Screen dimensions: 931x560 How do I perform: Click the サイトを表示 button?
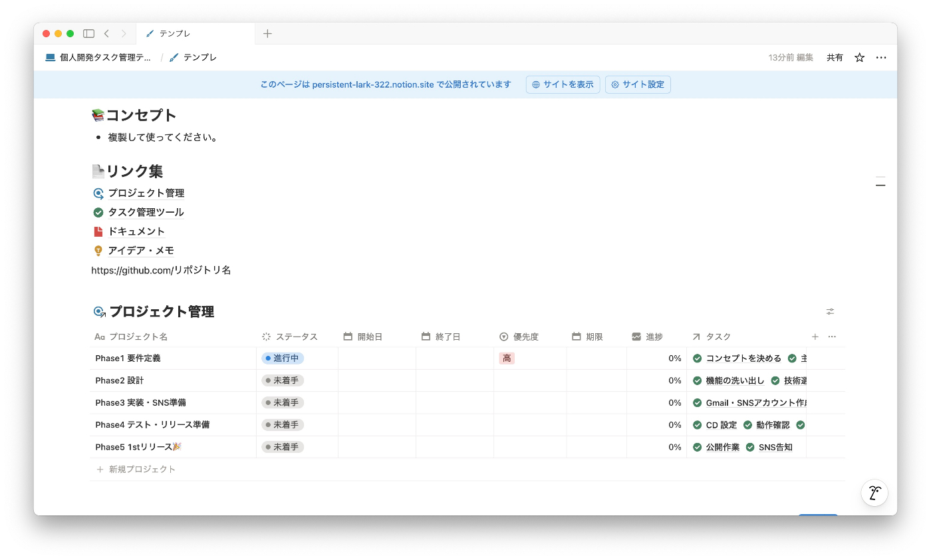coord(563,84)
